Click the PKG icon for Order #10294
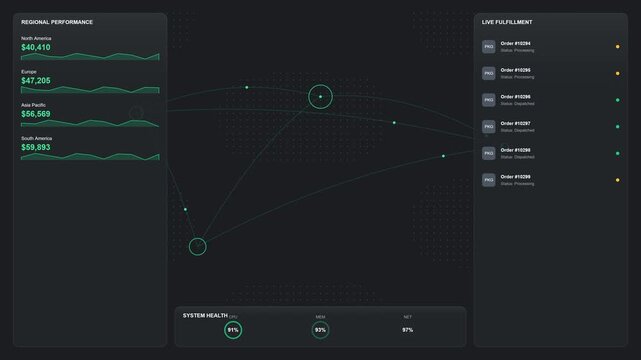The height and width of the screenshot is (360, 641). (489, 47)
